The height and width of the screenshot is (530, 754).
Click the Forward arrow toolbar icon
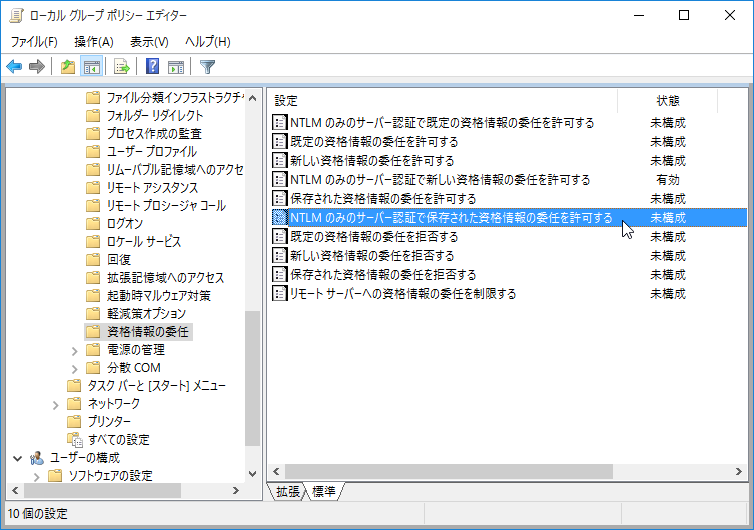tap(37, 66)
